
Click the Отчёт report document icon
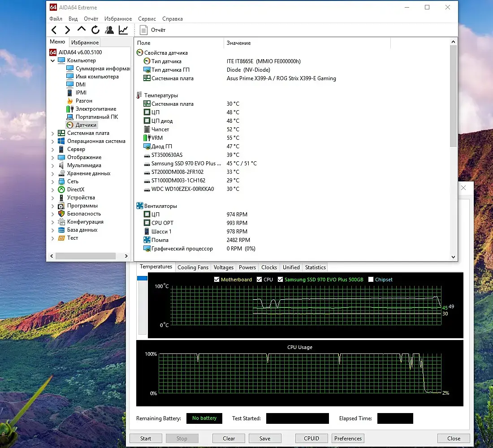tap(143, 30)
